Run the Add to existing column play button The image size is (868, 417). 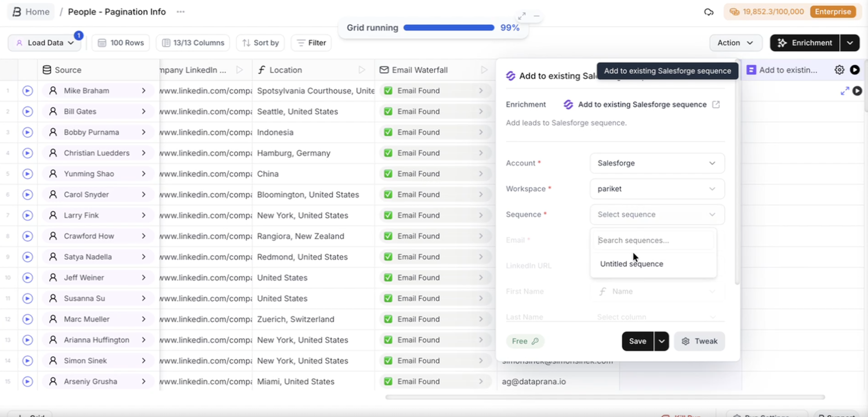point(855,70)
